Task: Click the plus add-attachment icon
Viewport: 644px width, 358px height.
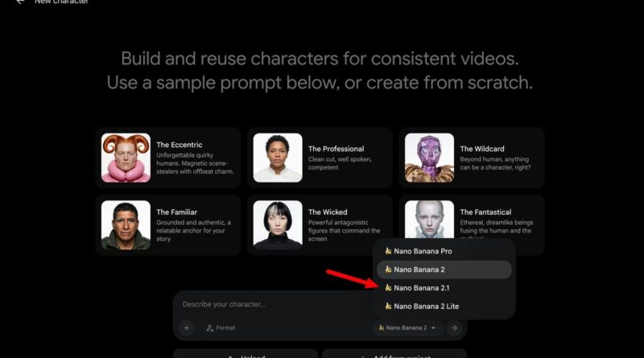Action: coord(187,328)
